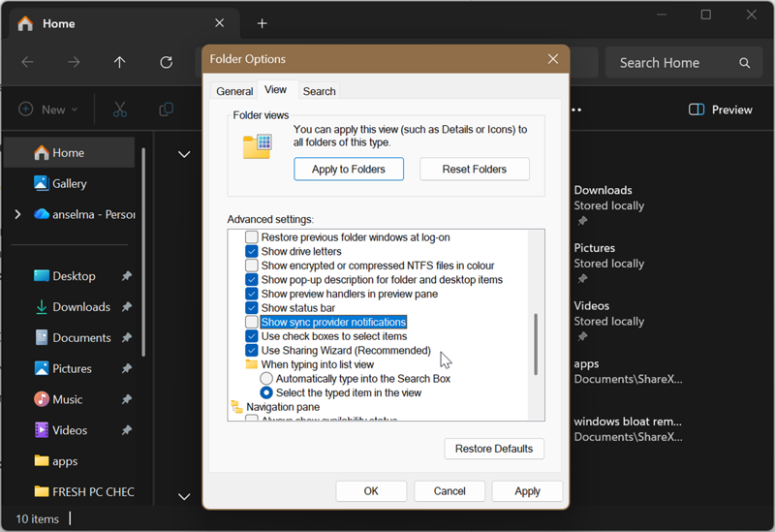Expand the bottom section chevron
Image resolution: width=775 pixels, height=532 pixels.
[184, 496]
